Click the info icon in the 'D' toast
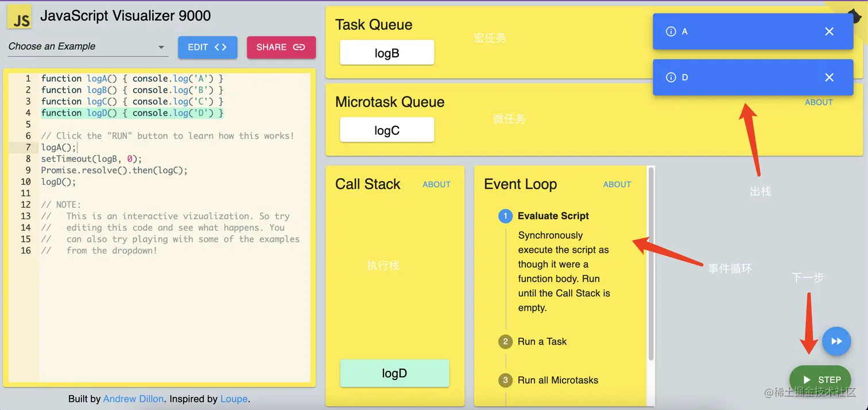Image resolution: width=868 pixels, height=410 pixels. (x=671, y=77)
